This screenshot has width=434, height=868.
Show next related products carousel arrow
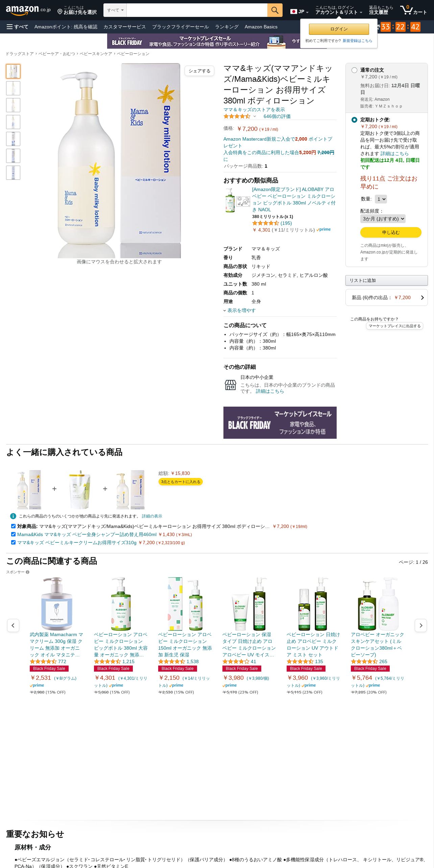[421, 625]
